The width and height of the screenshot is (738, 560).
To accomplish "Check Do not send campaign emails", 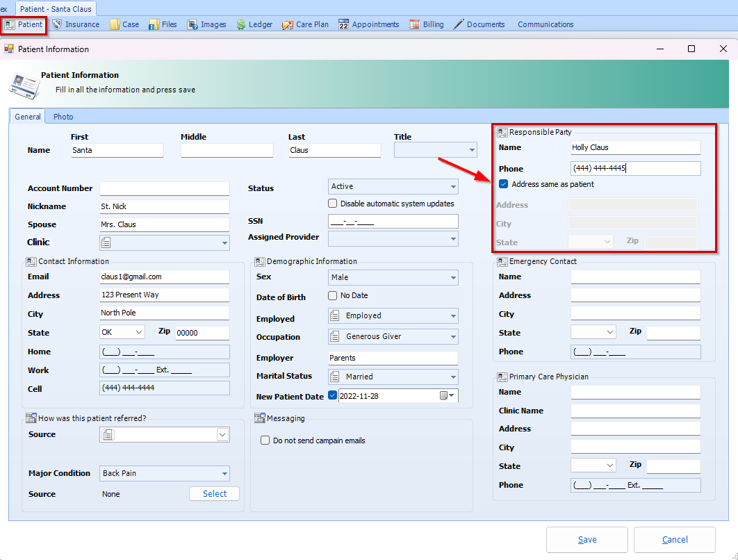I will pos(265,440).
